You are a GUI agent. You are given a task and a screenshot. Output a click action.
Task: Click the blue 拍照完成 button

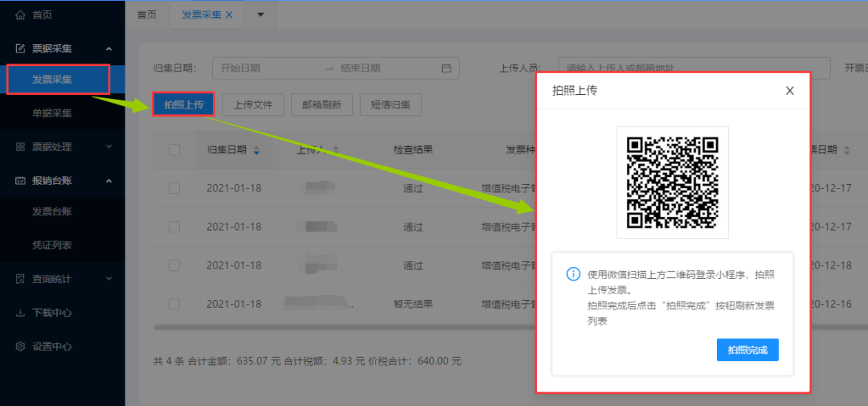[x=747, y=350]
